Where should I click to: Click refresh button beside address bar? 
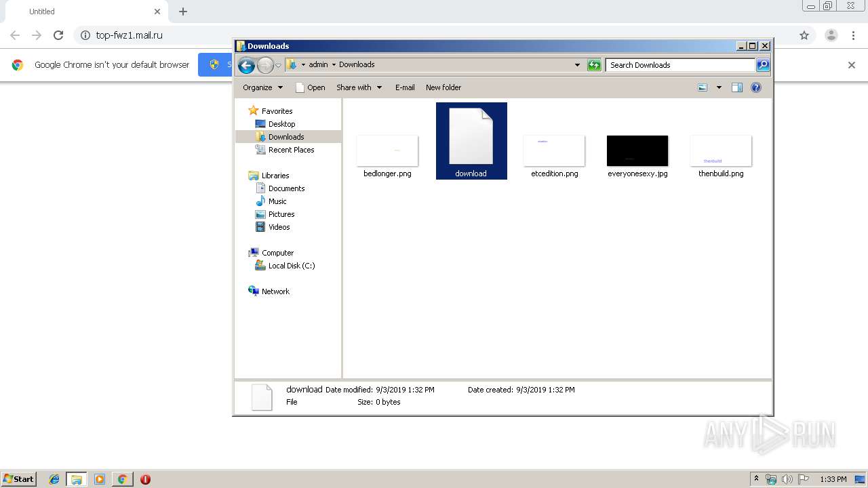coord(594,65)
